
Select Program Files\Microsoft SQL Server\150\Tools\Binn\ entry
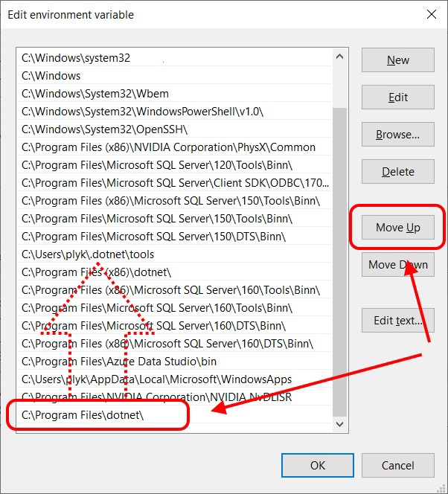pyautogui.click(x=175, y=218)
